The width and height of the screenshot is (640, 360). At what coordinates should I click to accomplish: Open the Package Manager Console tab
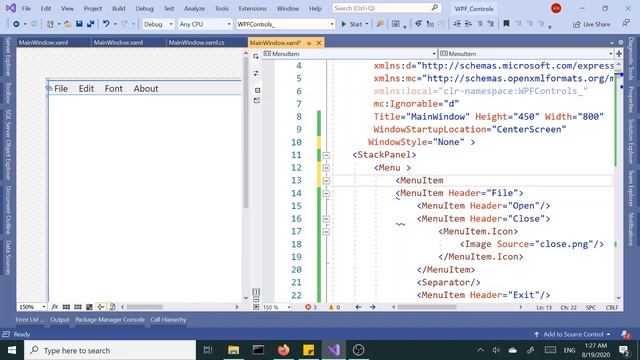pos(110,320)
